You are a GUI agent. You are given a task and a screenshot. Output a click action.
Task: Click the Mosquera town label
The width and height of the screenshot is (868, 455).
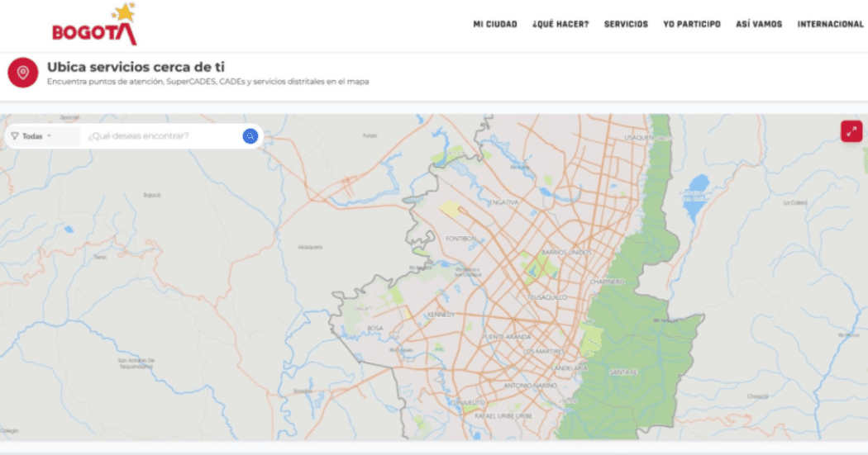click(310, 247)
